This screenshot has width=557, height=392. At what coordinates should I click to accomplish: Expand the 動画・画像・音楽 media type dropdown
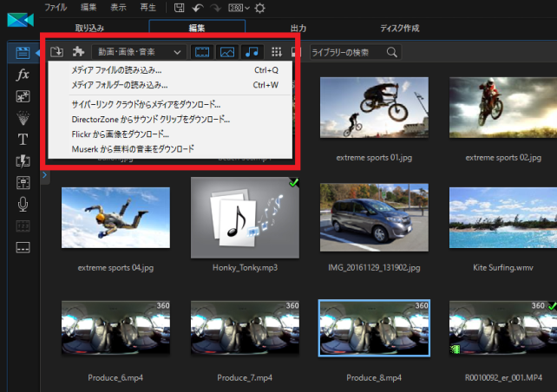click(x=137, y=52)
